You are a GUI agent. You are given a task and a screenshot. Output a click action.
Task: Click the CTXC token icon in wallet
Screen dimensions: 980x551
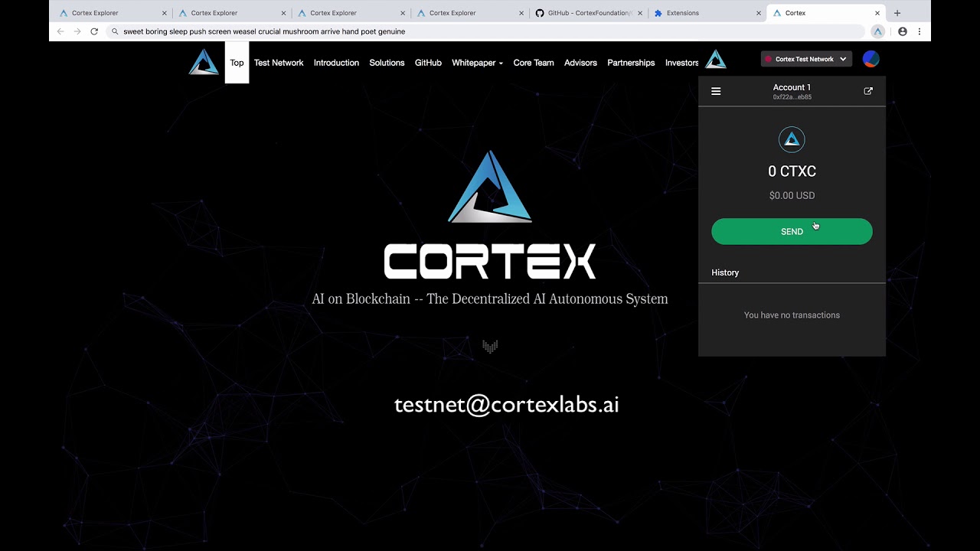point(792,139)
